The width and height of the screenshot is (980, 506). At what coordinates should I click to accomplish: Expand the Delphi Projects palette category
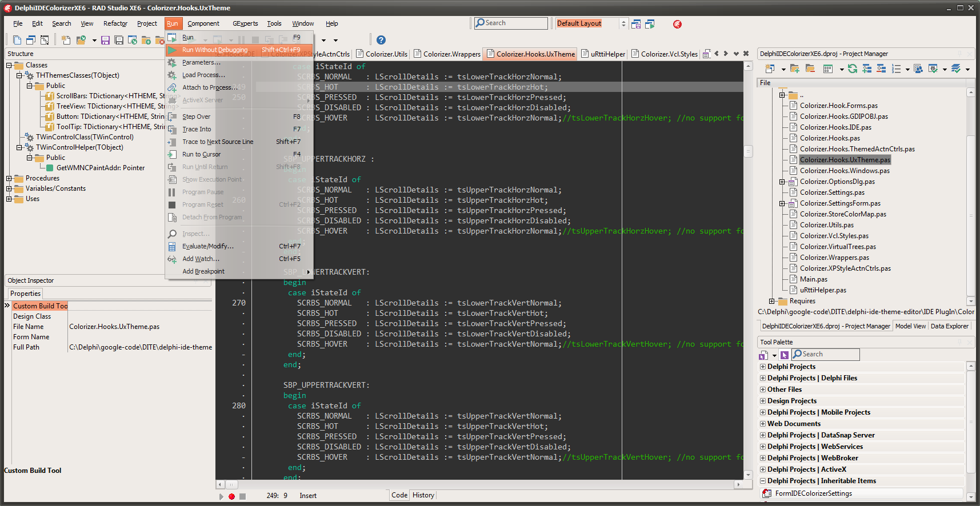point(763,367)
